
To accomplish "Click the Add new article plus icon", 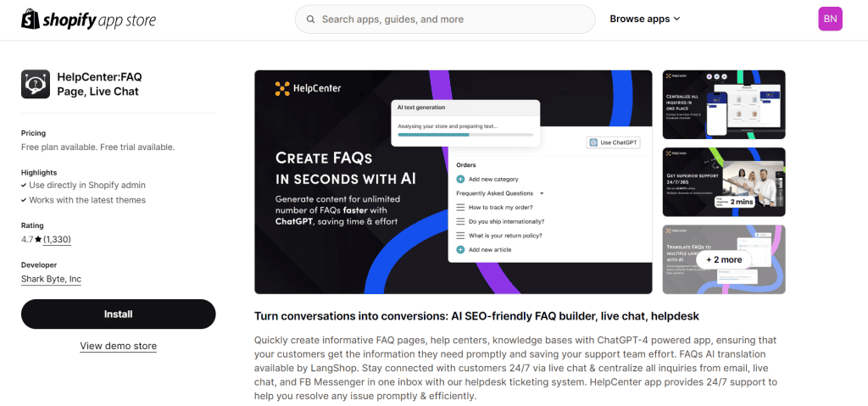I will coord(460,250).
